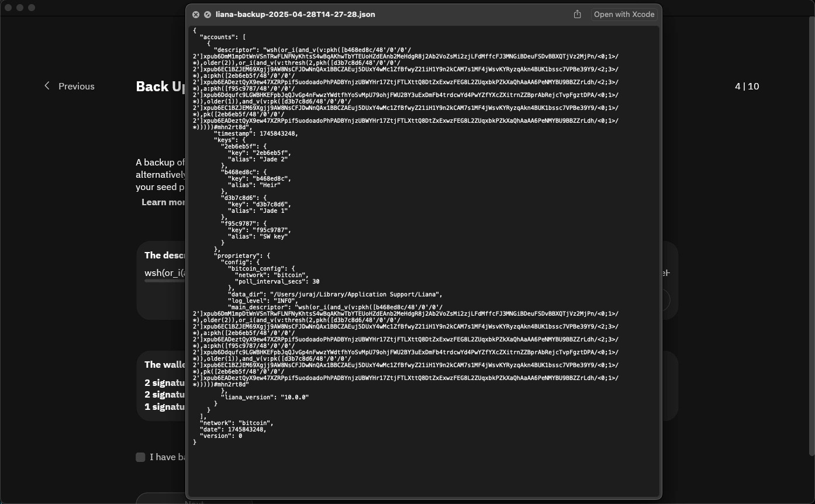The width and height of the screenshot is (815, 504).
Task: Click Open with Xcode
Action: click(x=624, y=14)
